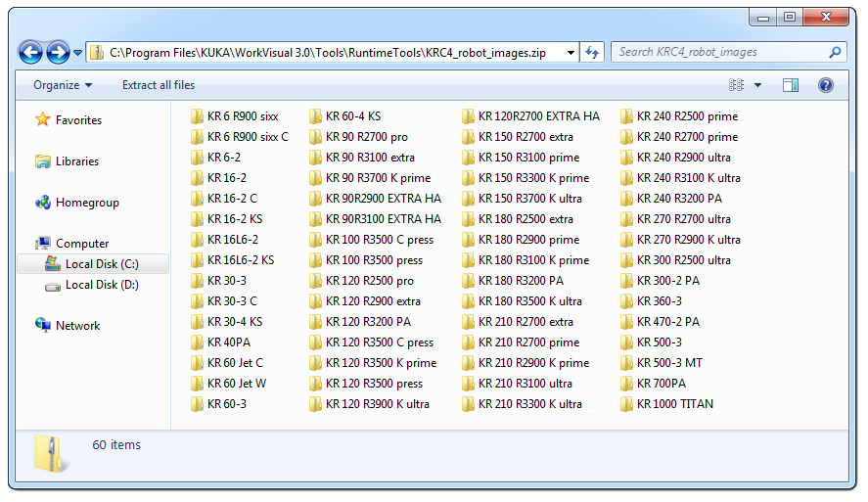Select Local Disk (D:)
868x502 pixels.
pyautogui.click(x=92, y=285)
